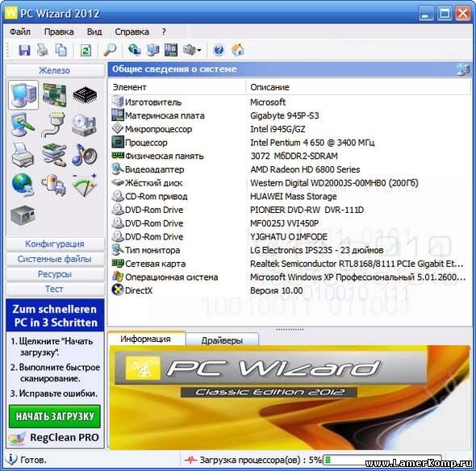Viewport: 476px width, 471px height.
Task: Click the Print toolbar icon
Action: (43, 50)
